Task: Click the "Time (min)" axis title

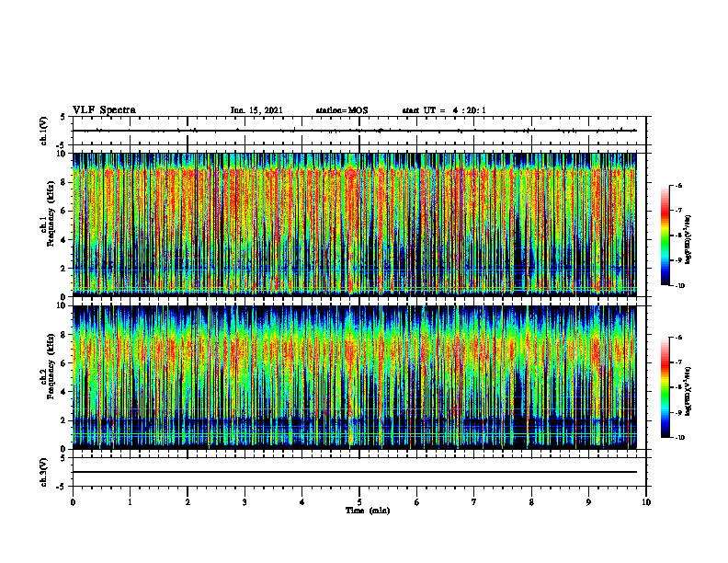Action: [x=368, y=511]
